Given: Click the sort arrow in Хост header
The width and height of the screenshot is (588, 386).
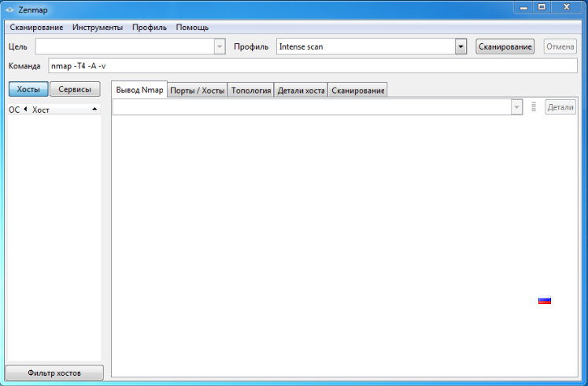Looking at the screenshot, I should point(94,109).
